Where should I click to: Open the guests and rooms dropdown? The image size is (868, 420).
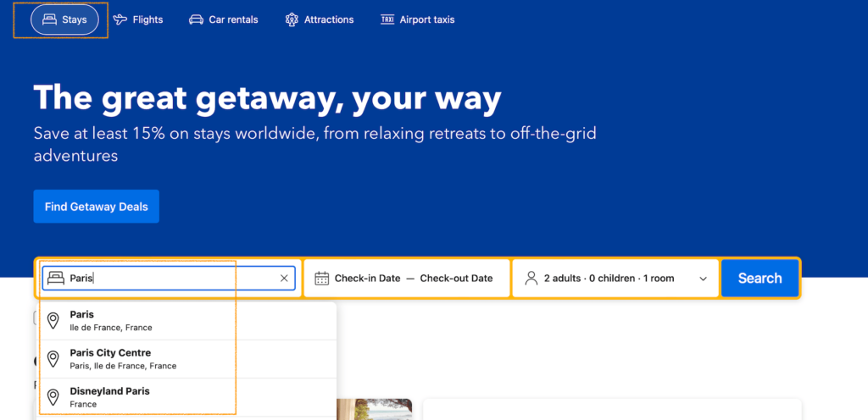click(x=615, y=278)
